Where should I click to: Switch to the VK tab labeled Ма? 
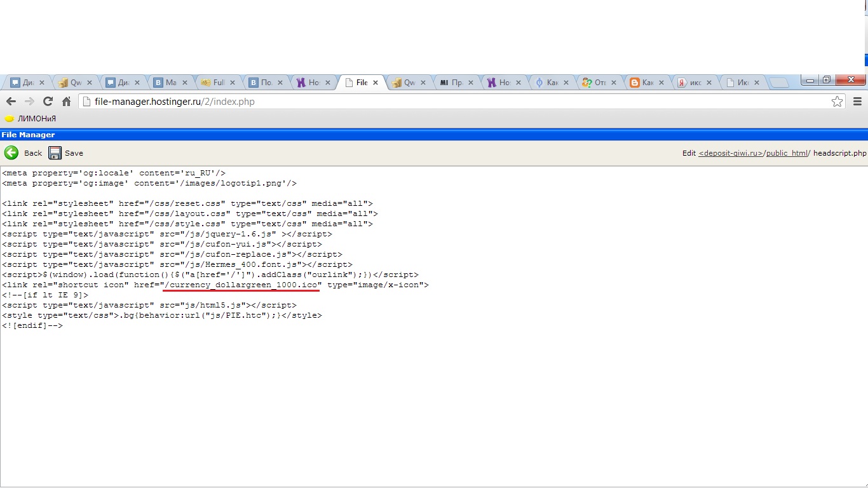point(172,83)
